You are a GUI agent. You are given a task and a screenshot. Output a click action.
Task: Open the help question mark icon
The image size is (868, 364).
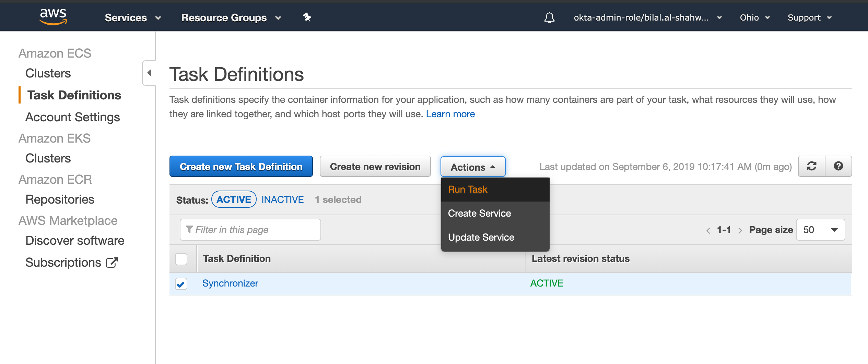[838, 166]
